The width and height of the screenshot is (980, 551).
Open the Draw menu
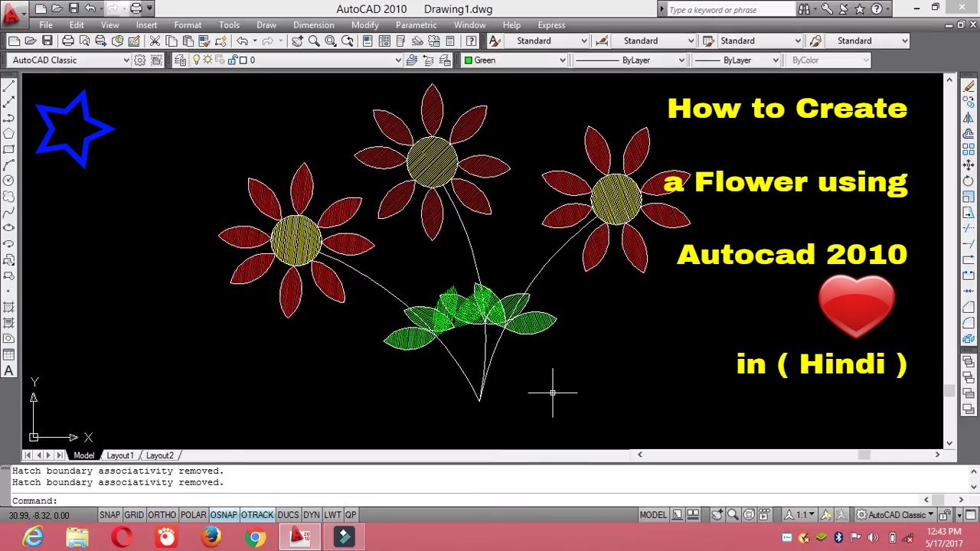tap(266, 25)
